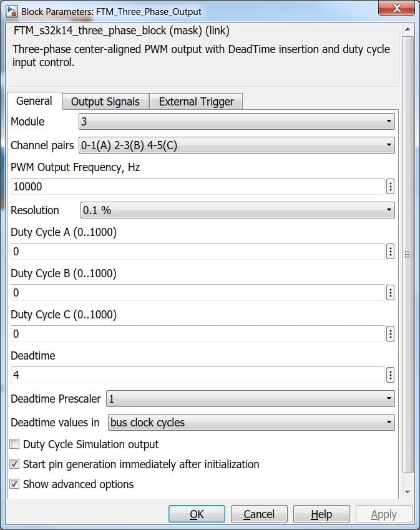Viewport: 420px width, 530px height.
Task: Click the PWM Output Frequency input field
Action: pos(197,187)
